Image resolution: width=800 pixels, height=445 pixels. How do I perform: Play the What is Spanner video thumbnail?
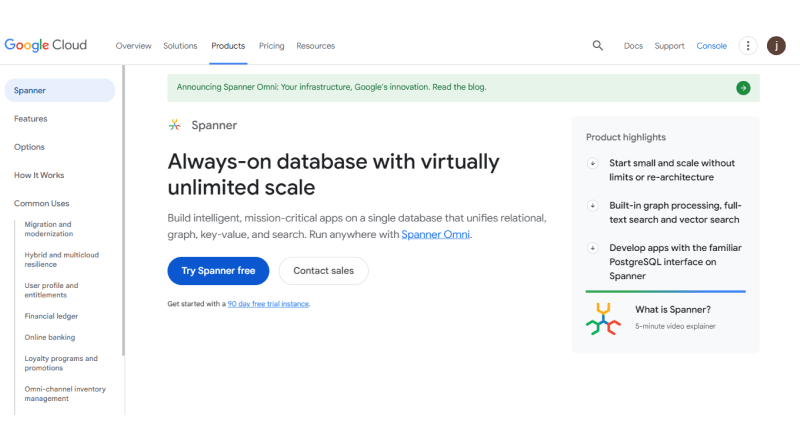pyautogui.click(x=603, y=318)
